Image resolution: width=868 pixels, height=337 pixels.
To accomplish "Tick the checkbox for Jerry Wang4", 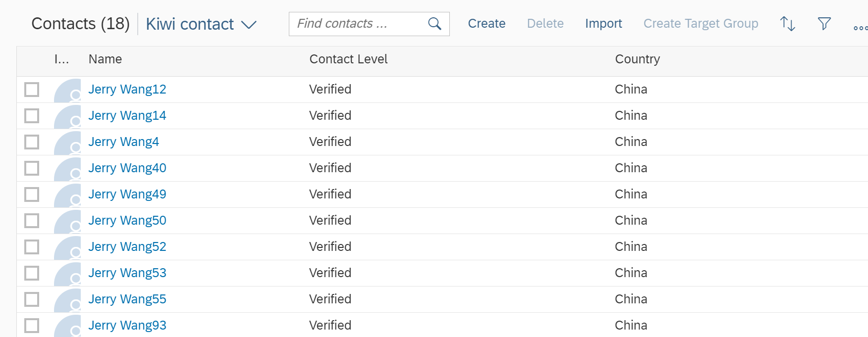I will point(32,142).
